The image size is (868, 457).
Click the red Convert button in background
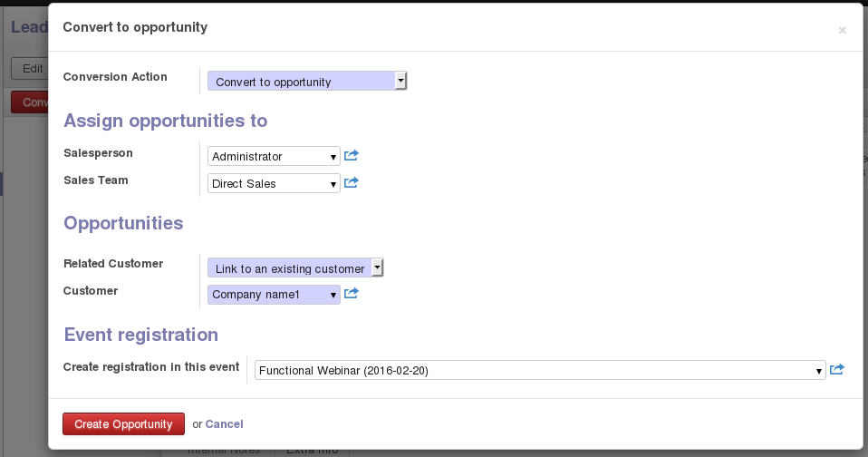click(x=30, y=102)
